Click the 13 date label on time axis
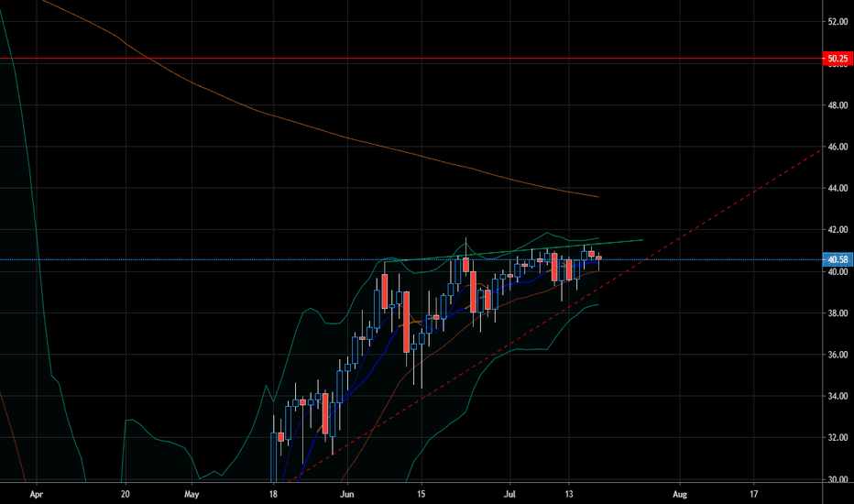The image size is (854, 504). pos(569,494)
